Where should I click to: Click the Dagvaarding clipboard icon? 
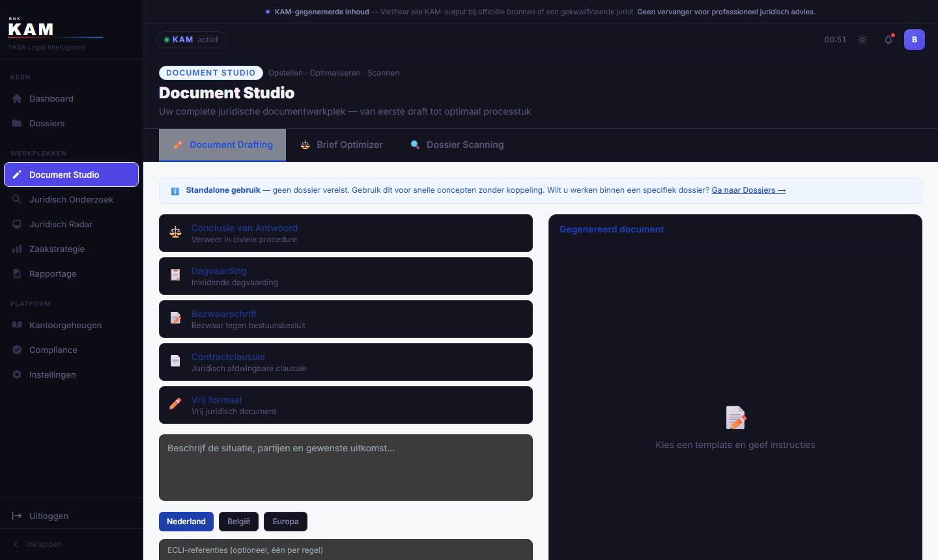pyautogui.click(x=175, y=275)
